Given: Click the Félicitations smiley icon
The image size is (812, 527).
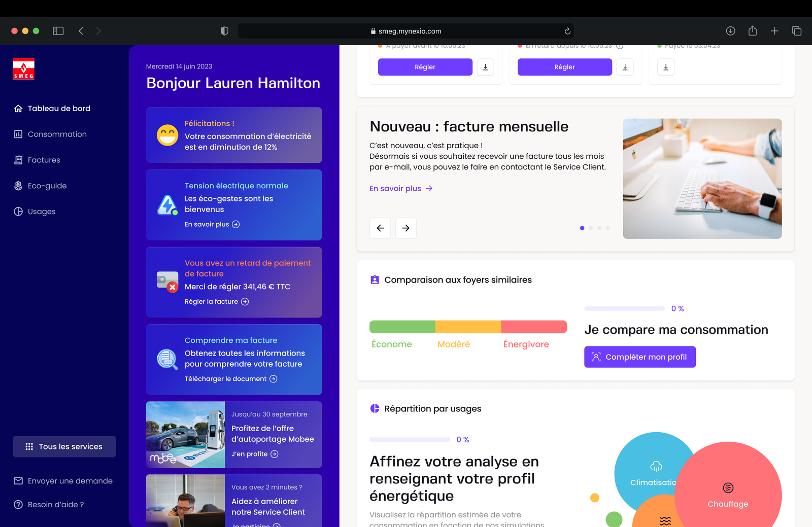Looking at the screenshot, I should [167, 135].
